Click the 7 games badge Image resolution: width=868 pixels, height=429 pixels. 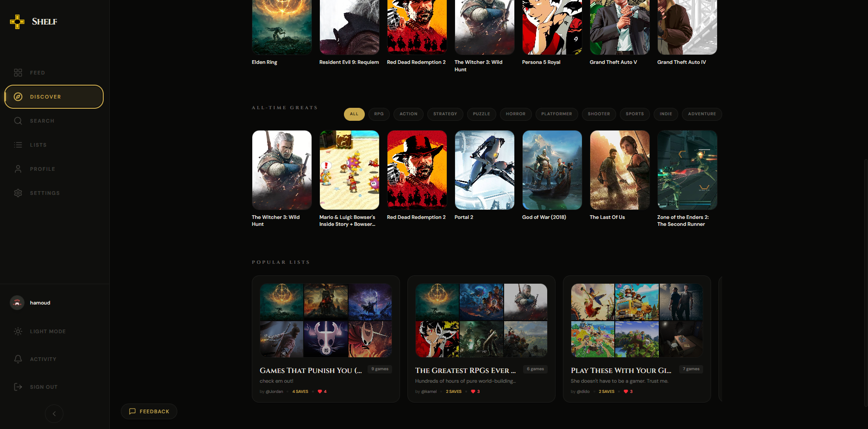coord(691,369)
